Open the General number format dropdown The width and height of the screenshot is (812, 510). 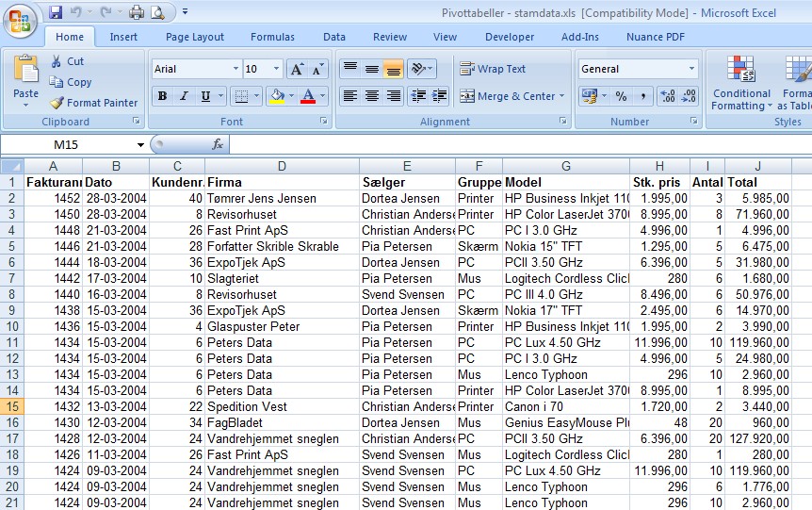[691, 69]
